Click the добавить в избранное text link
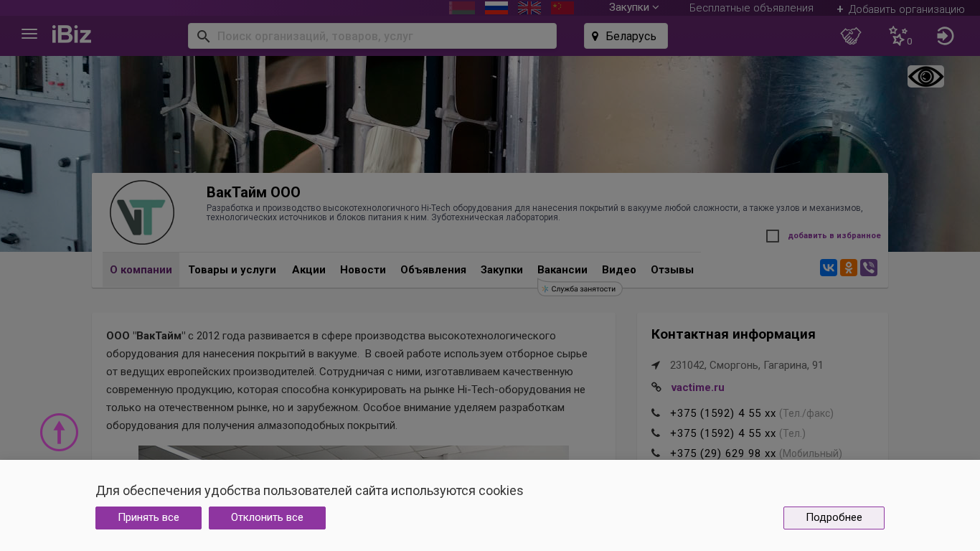This screenshot has height=551, width=980. point(834,236)
